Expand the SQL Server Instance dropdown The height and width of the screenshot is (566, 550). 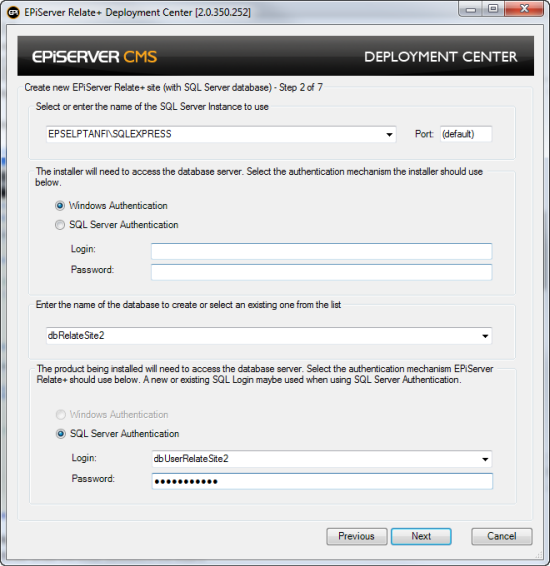(389, 135)
